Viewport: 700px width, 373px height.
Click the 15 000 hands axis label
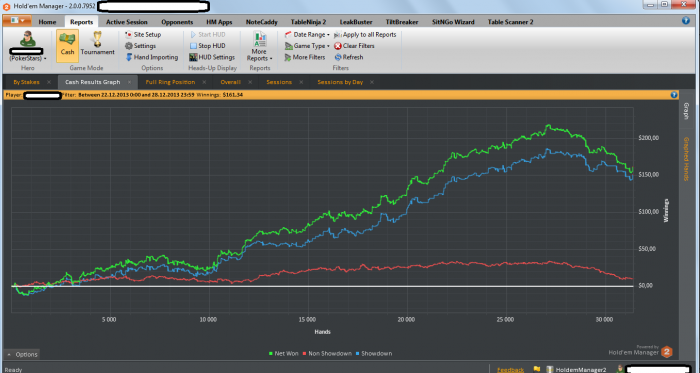pos(308,319)
